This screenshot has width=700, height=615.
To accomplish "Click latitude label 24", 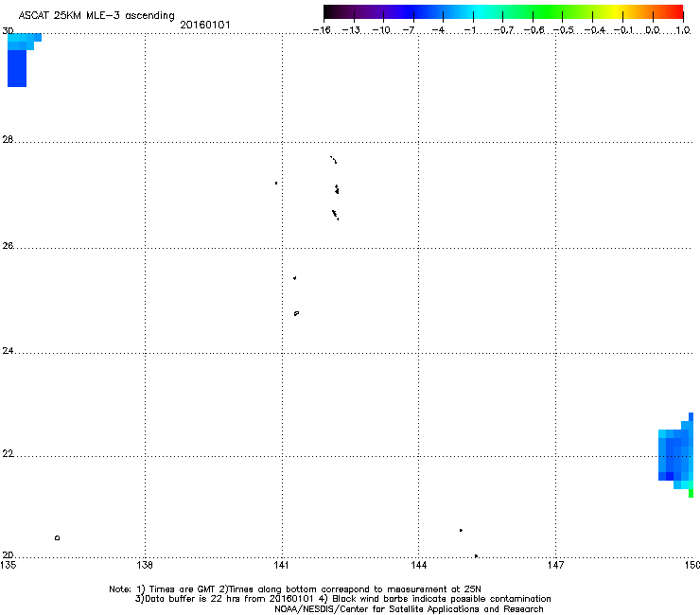I will [x=8, y=351].
